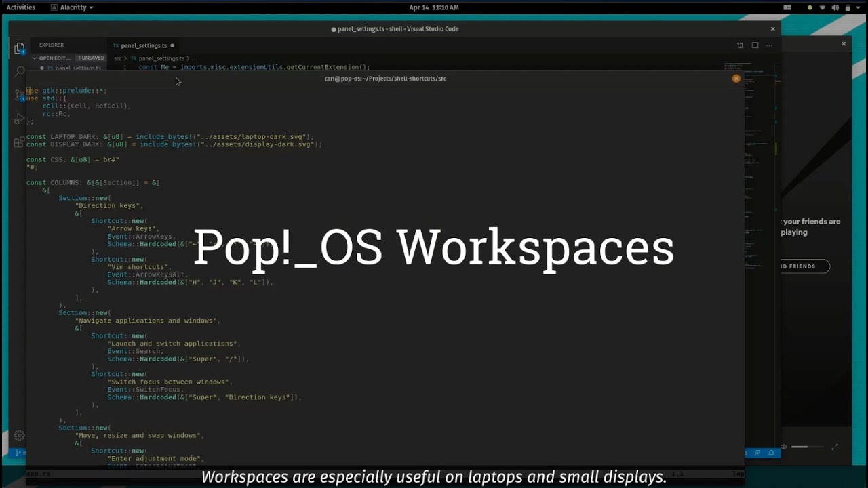Viewport: 868px width, 488px height.
Task: Click the Find Friends button in Spotify
Action: pos(806,266)
